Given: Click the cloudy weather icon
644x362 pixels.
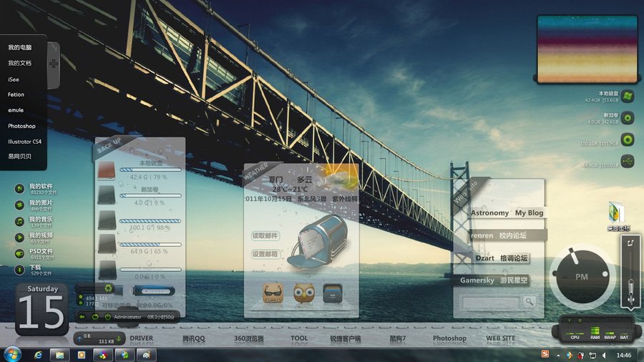Looking at the screenshot, I should pos(338,178).
